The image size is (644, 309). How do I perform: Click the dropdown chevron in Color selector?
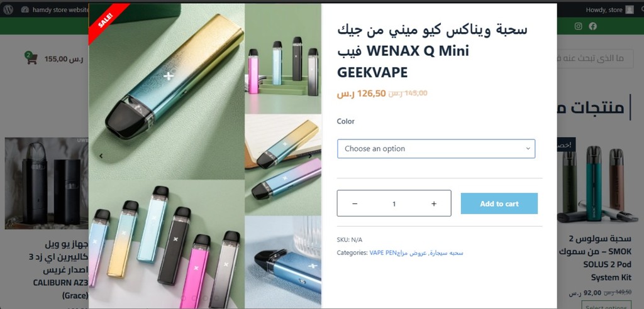coord(528,149)
